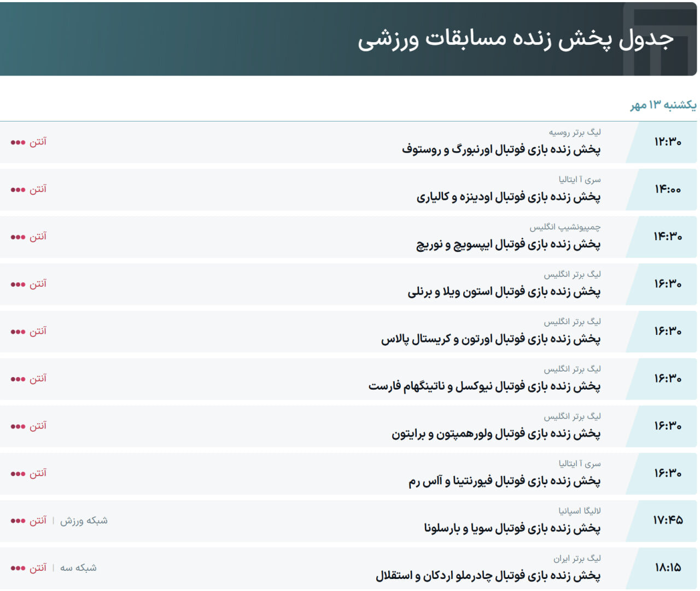700x591 pixels.
Task: Open the Chadormalu Ardakan vs Esteghlal match title
Action: (x=488, y=576)
